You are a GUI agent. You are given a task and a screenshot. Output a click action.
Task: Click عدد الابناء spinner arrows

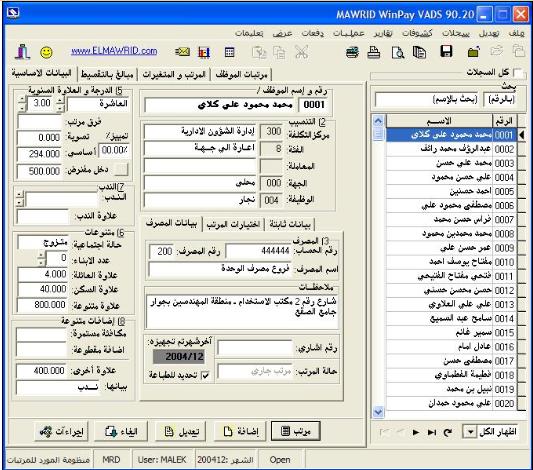[41, 259]
